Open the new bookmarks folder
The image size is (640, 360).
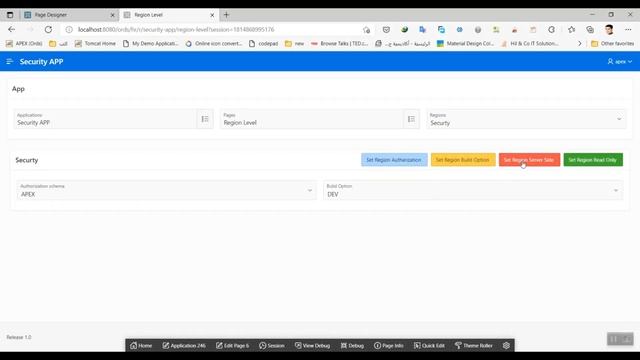[x=295, y=43]
